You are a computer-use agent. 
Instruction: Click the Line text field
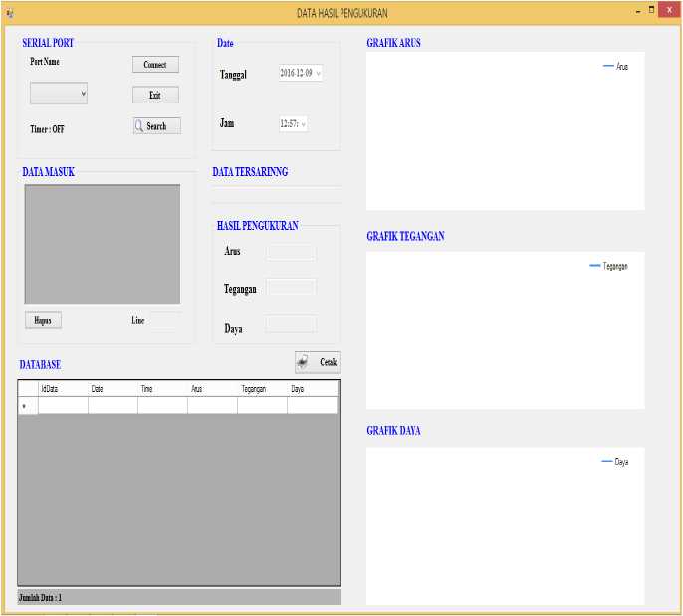coord(166,320)
